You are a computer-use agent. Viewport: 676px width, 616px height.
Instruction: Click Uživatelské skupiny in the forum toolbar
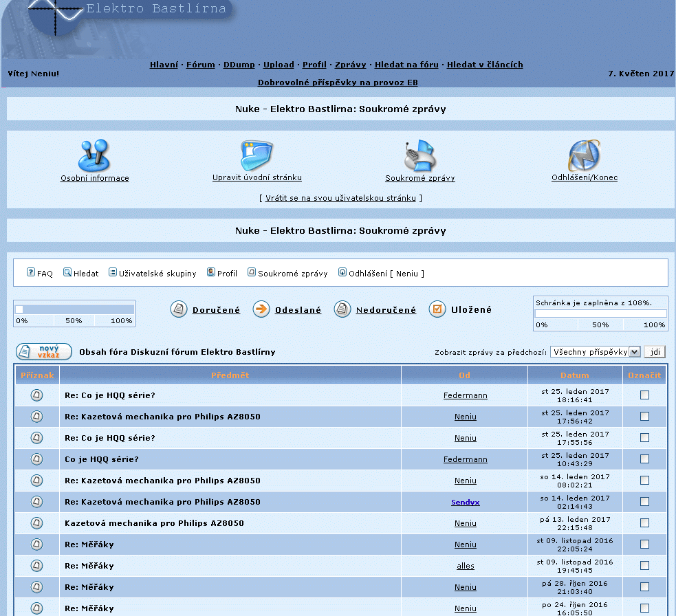(157, 273)
